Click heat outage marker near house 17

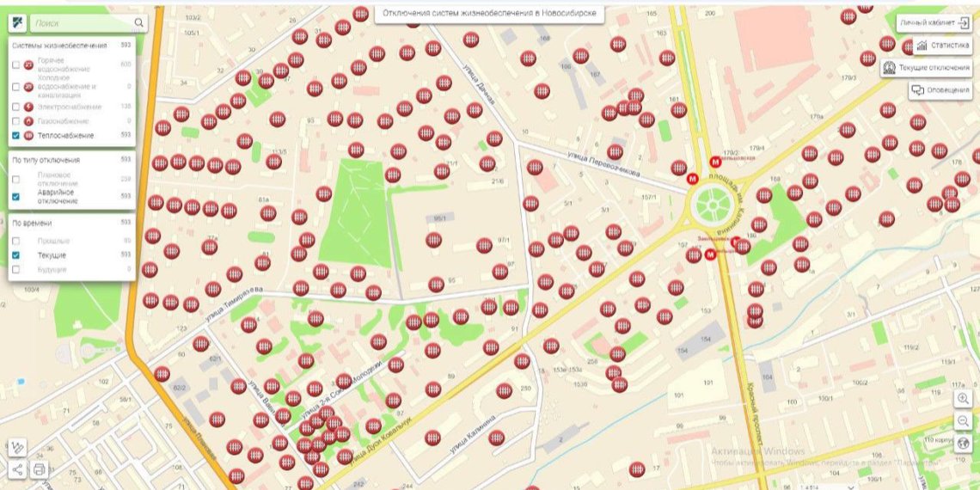click(x=637, y=469)
